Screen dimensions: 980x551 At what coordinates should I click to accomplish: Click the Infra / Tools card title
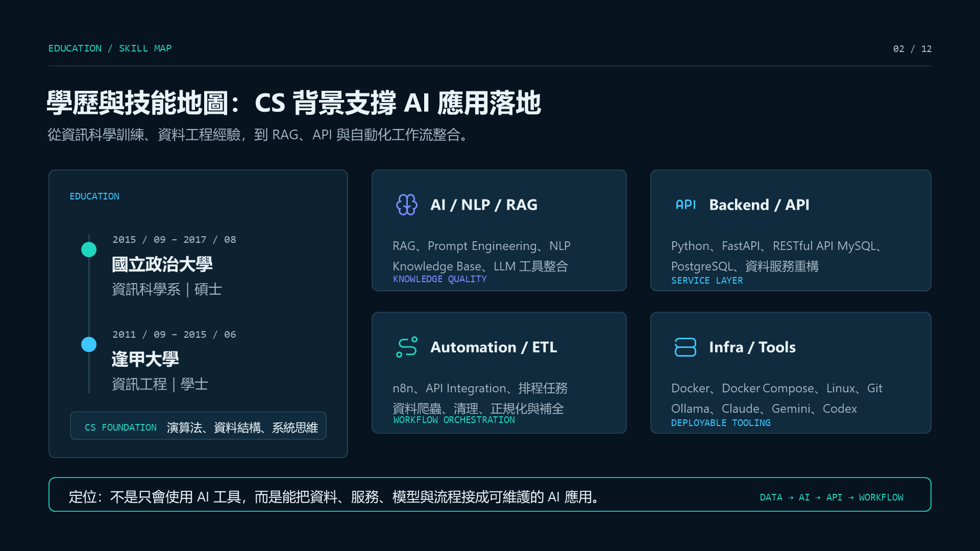pos(752,347)
